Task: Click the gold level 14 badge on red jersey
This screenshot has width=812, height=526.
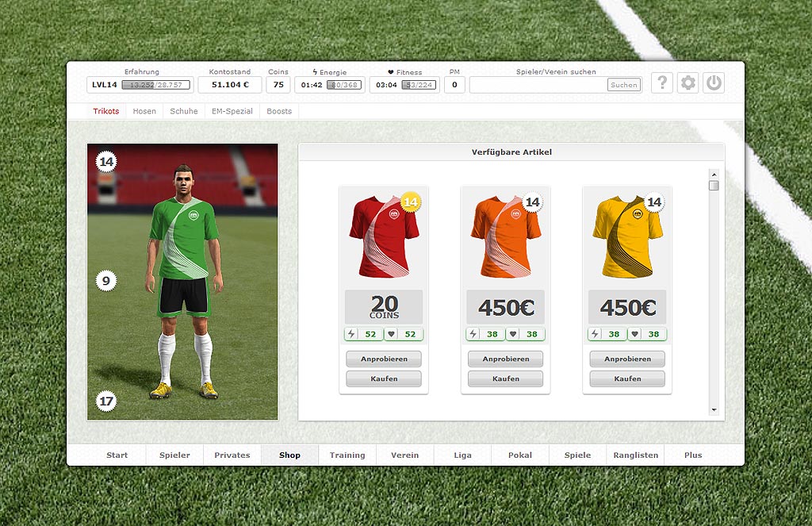Action: pyautogui.click(x=411, y=202)
